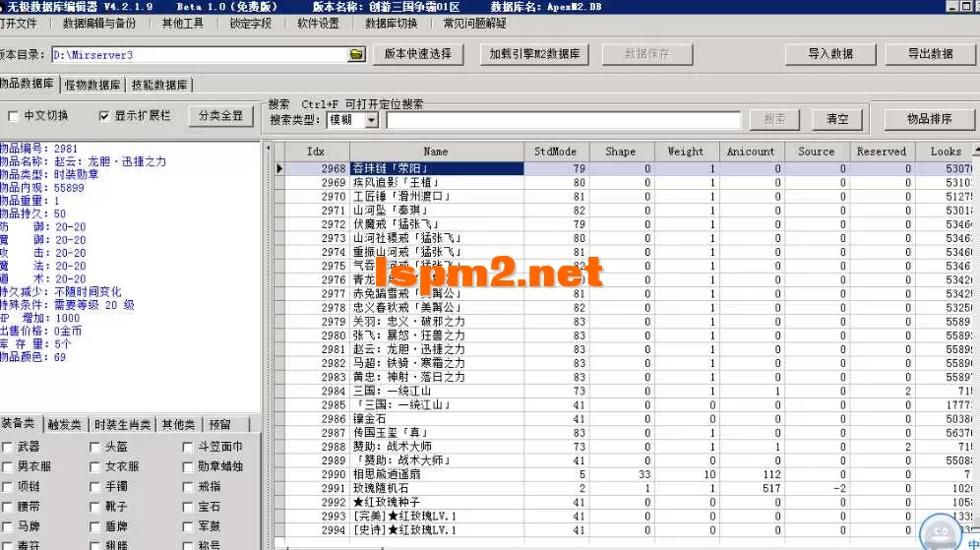Check the 马牌 checkbox
The image size is (980, 550).
click(7, 526)
